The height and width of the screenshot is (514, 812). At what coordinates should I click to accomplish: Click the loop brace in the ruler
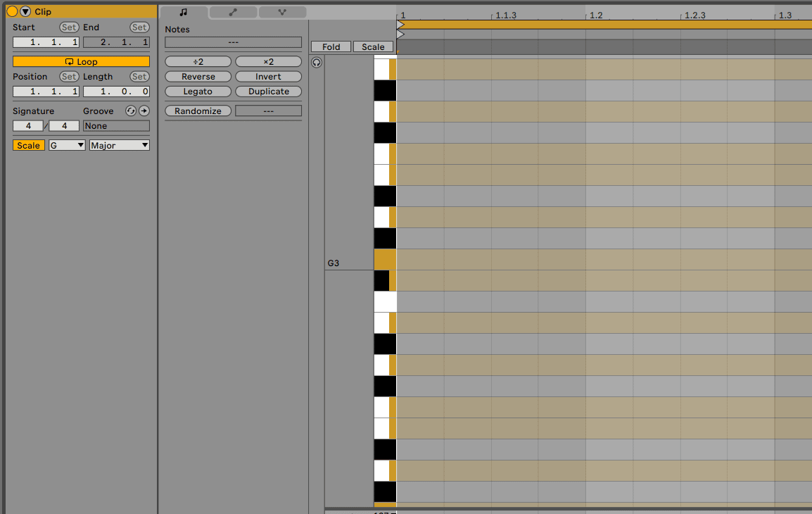tap(604, 25)
